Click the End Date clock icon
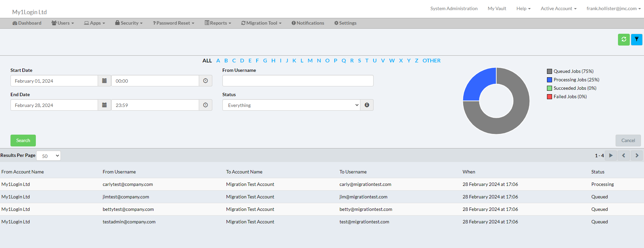This screenshot has height=248, width=644. click(x=206, y=105)
